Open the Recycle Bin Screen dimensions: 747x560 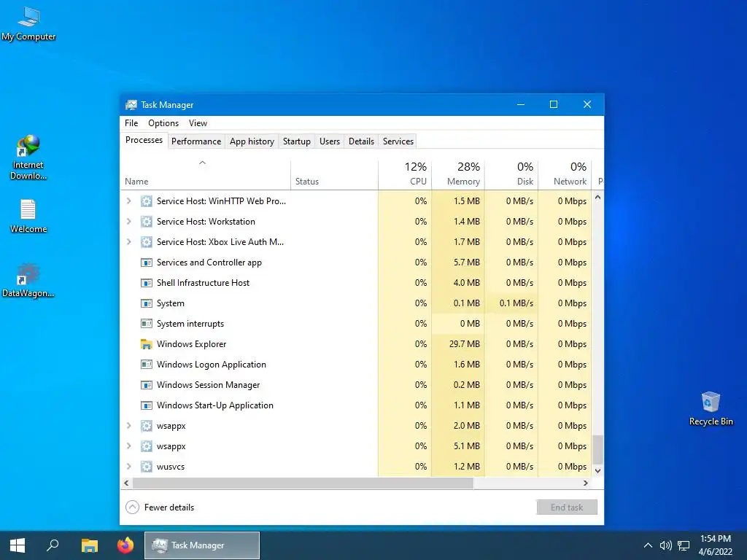pos(711,408)
